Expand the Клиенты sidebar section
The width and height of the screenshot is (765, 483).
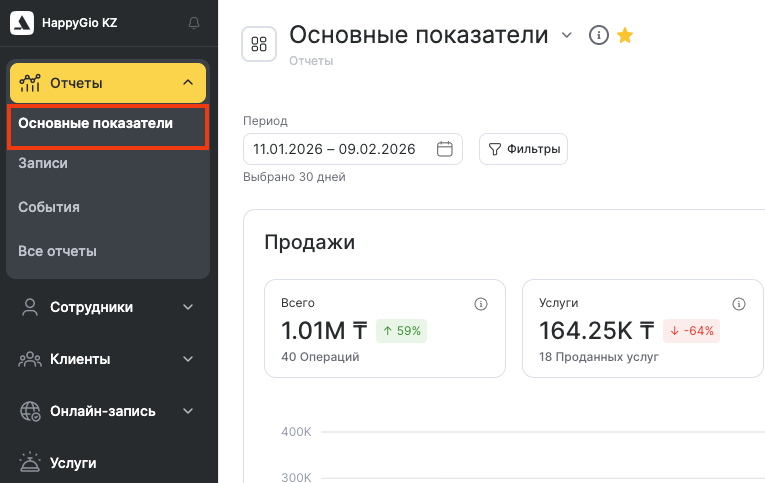(188, 359)
